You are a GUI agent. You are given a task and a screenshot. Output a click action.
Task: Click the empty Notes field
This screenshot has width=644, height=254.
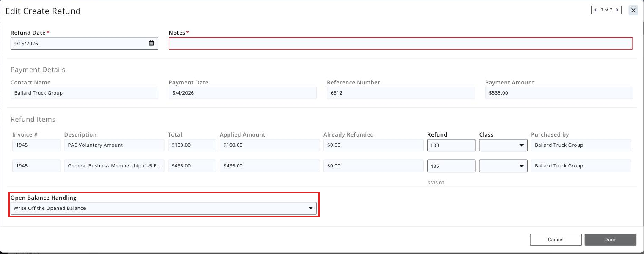click(401, 43)
